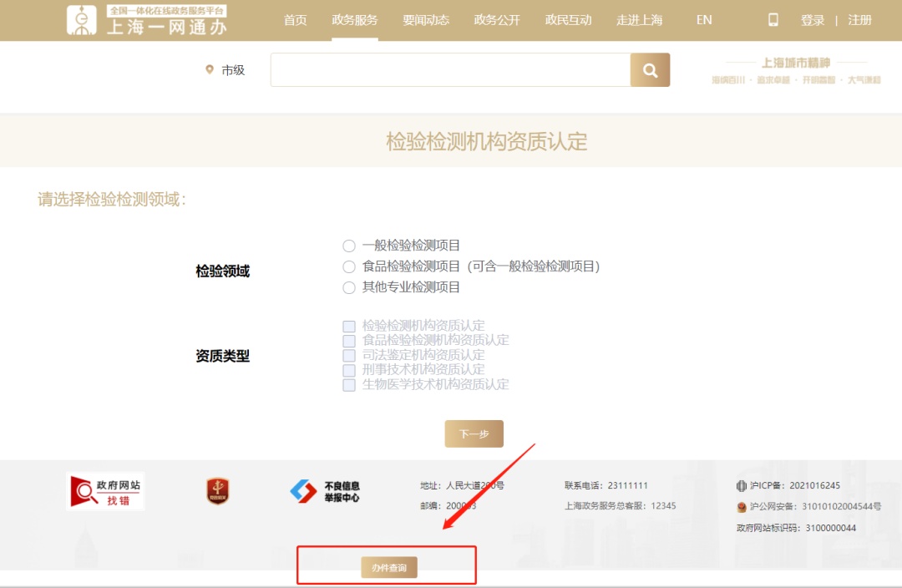902x588 pixels.
Task: Check 生物医学技术机构资质认定 checkbox
Action: (x=348, y=385)
